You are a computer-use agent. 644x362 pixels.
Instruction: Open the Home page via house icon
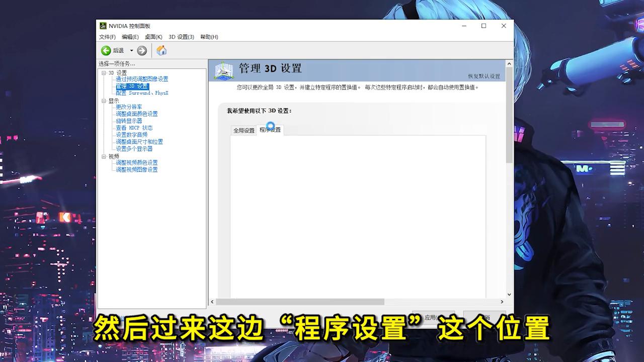tap(160, 50)
